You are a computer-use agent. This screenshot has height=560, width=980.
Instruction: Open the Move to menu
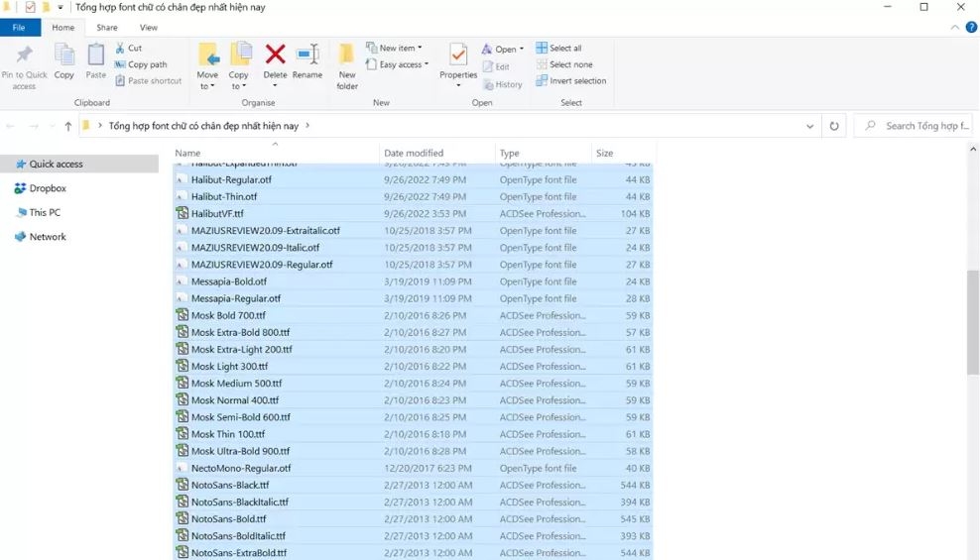[207, 65]
